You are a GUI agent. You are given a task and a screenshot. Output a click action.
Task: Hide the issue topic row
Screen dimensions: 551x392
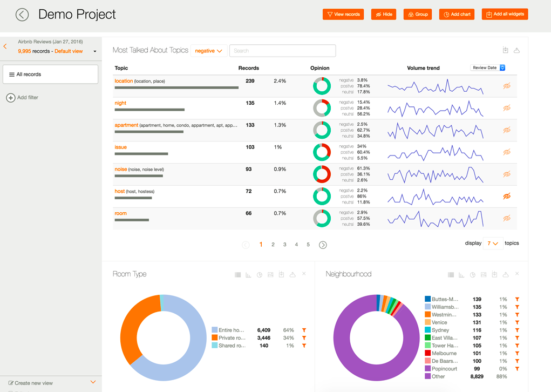pyautogui.click(x=506, y=152)
